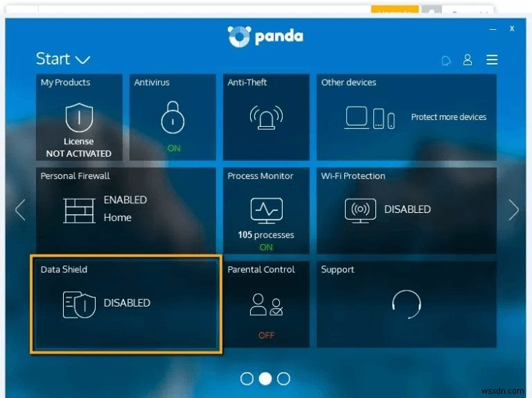The width and height of the screenshot is (532, 398).
Task: Click the Antivirus padlock icon
Action: [172, 117]
